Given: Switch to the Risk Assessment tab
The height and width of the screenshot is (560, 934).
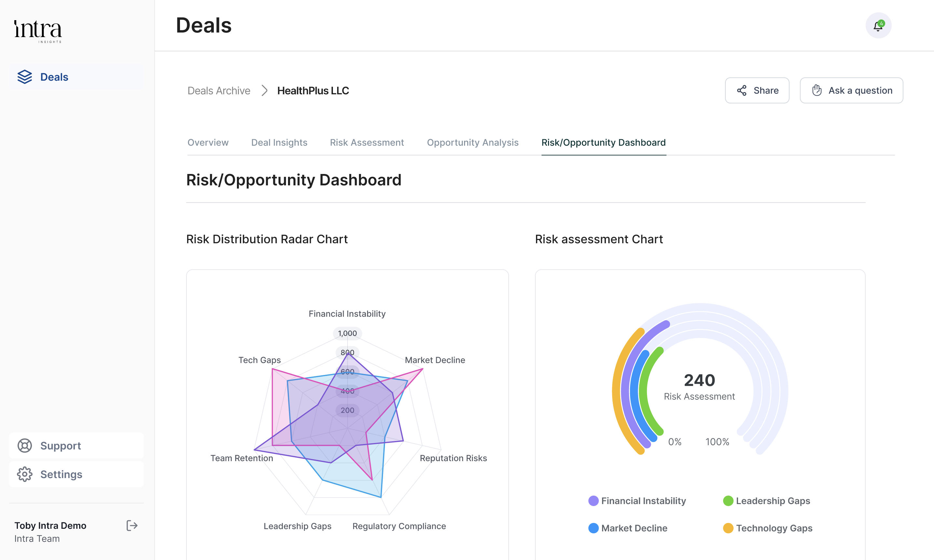Looking at the screenshot, I should tap(366, 143).
